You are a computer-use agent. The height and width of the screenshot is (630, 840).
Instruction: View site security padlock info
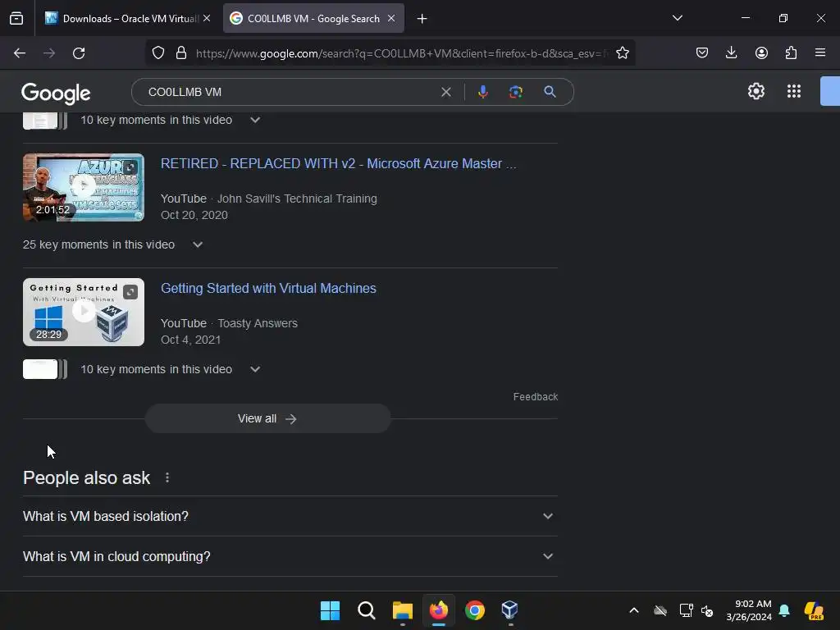click(x=181, y=53)
